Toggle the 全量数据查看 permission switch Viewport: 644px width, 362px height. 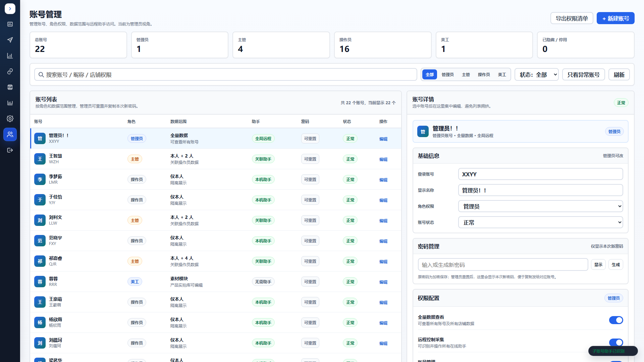(616, 320)
